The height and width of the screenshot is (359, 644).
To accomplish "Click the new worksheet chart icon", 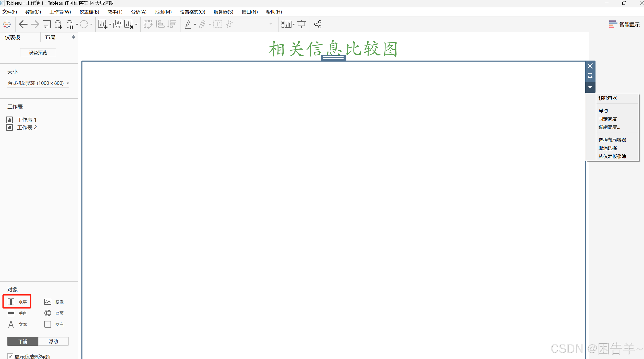I will (103, 25).
